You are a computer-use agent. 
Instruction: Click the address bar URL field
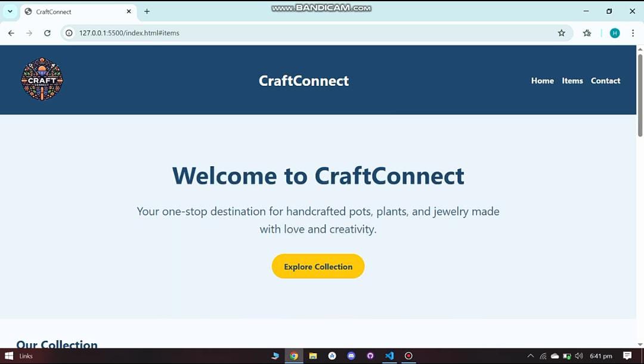click(x=298, y=33)
